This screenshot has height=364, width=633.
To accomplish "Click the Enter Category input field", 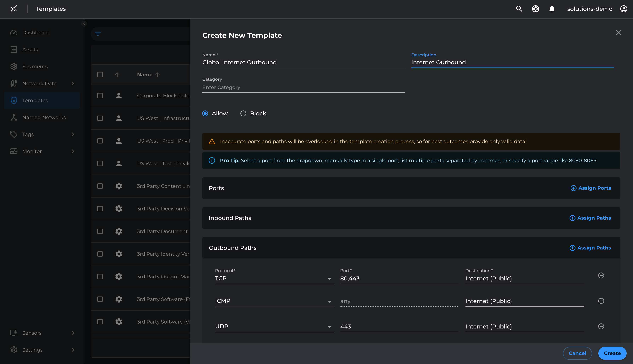I will tap(303, 87).
